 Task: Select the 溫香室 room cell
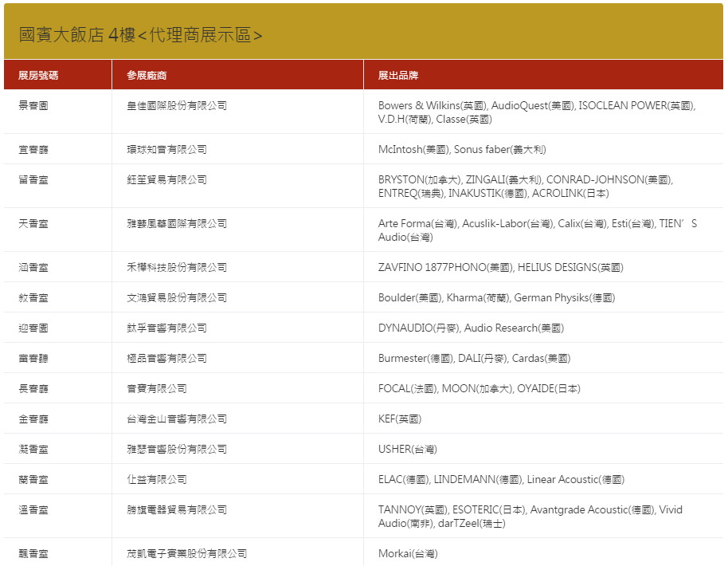click(x=57, y=516)
